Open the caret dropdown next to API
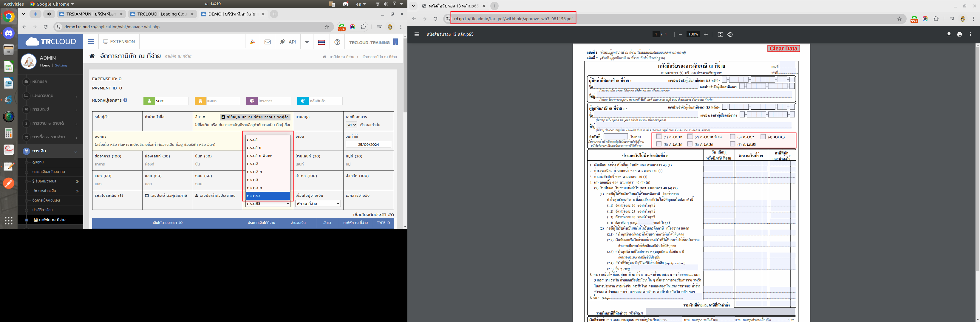This screenshot has height=322, width=980. pyautogui.click(x=307, y=42)
